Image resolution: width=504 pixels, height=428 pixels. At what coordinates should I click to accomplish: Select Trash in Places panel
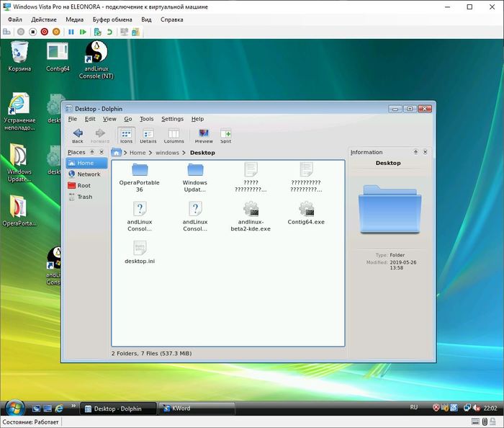87,197
